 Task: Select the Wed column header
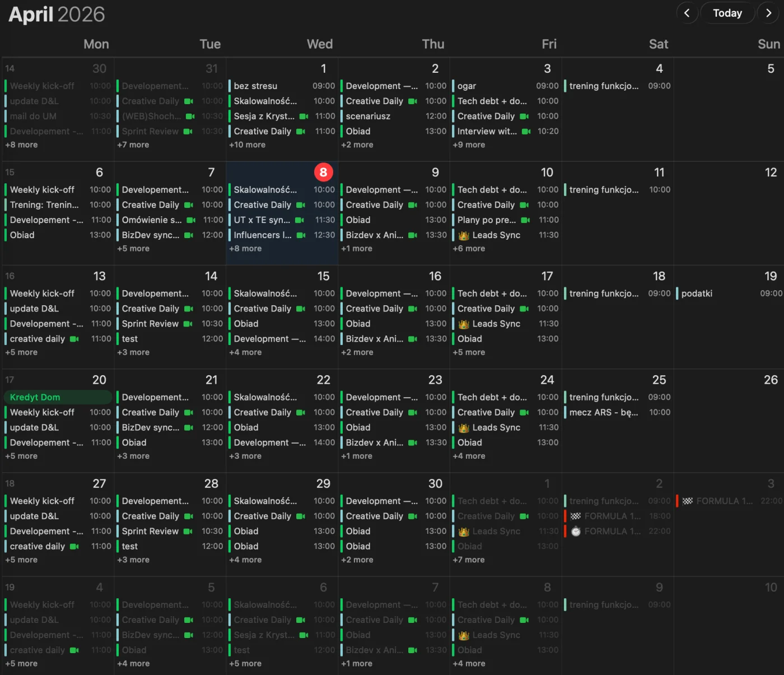pyautogui.click(x=320, y=44)
